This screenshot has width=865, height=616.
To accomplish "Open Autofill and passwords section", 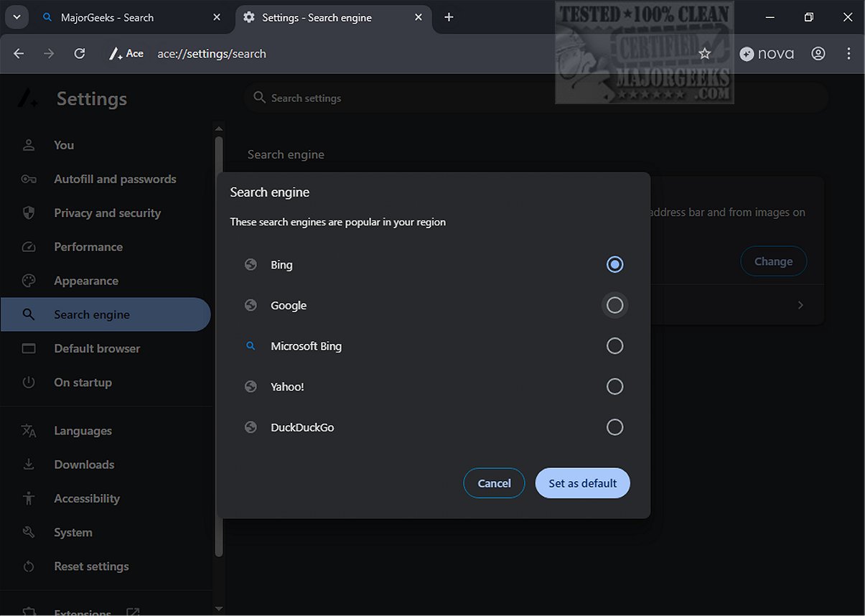I will [x=106, y=179].
